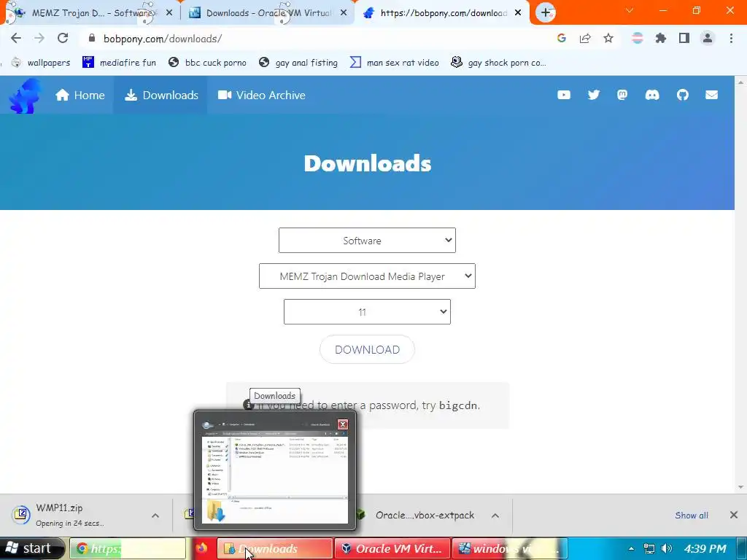Open the site's Mastodon icon
The height and width of the screenshot is (560, 747).
[x=622, y=95]
